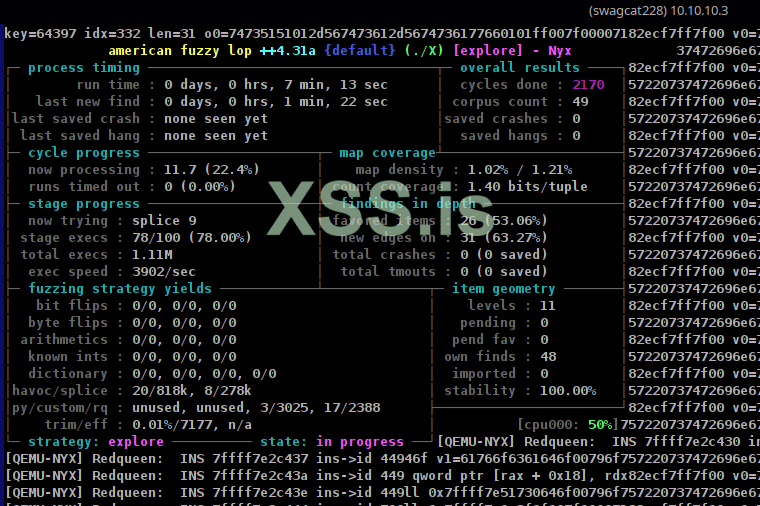760x506 pixels.
Task: Click the 'strategy: explore' status text
Action: 96,442
